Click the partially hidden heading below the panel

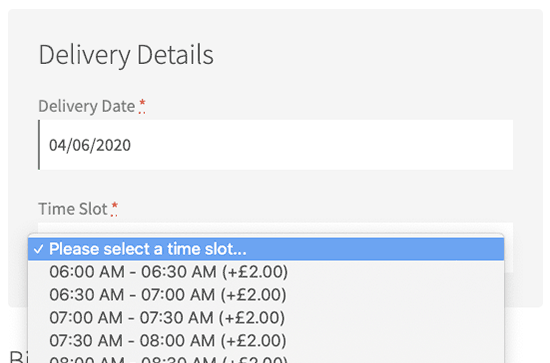click(18, 356)
